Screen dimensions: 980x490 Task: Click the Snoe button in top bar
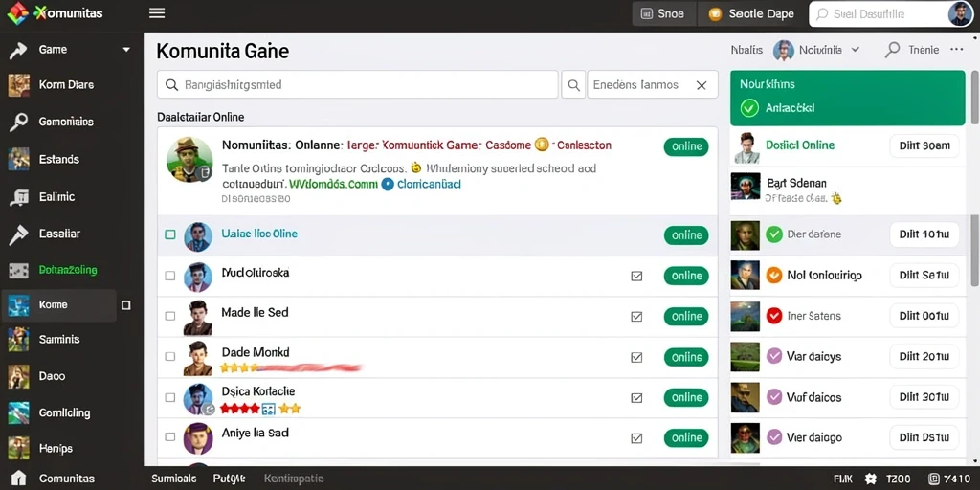tap(663, 13)
